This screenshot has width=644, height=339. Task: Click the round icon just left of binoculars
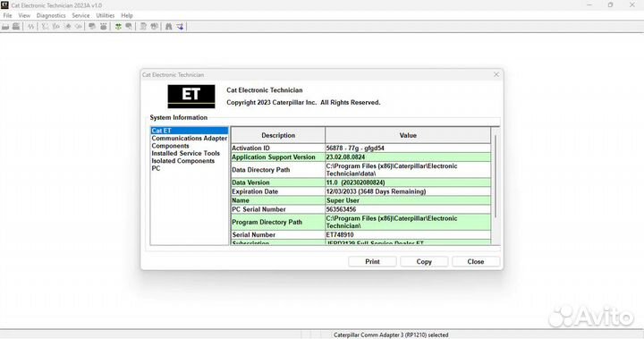click(x=155, y=27)
